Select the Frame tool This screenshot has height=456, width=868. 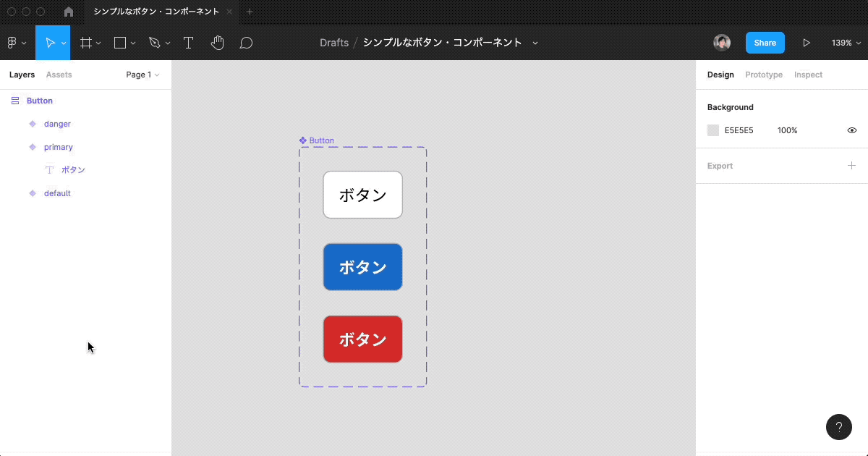pyautogui.click(x=86, y=43)
